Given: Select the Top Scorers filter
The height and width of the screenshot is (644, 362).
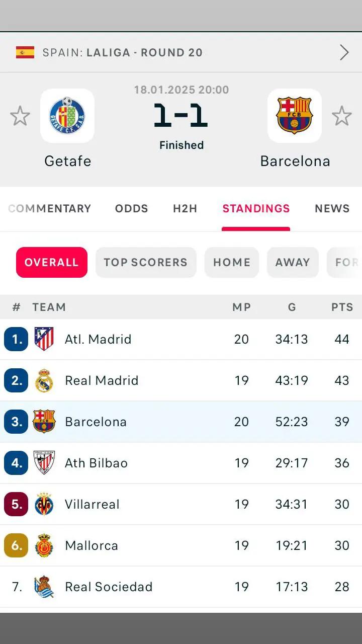Looking at the screenshot, I should (145, 262).
